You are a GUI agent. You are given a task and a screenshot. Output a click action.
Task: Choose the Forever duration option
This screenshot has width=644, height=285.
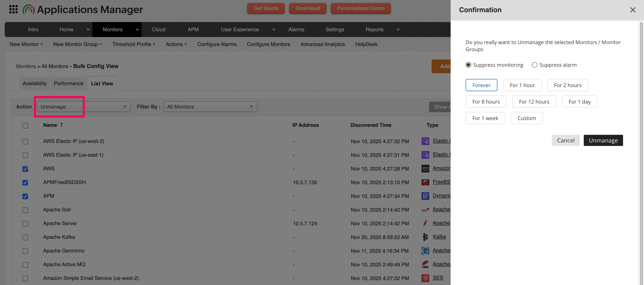click(481, 85)
